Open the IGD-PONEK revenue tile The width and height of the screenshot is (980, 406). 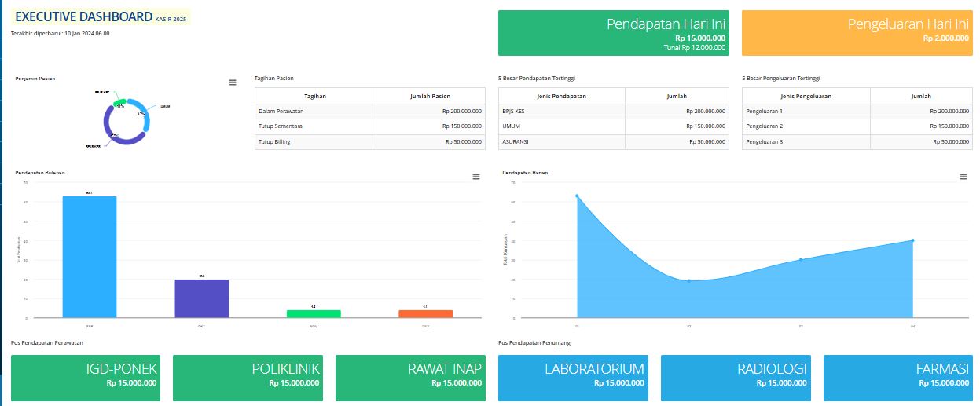[x=86, y=378]
